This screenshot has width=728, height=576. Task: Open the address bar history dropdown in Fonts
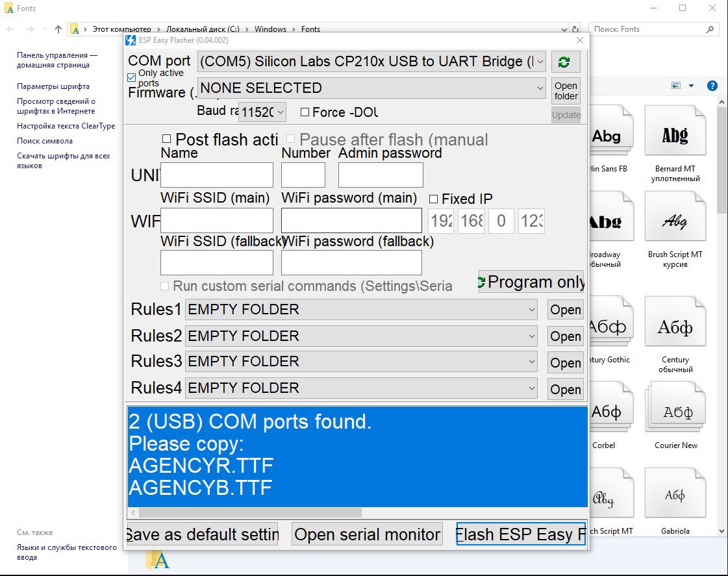click(564, 29)
